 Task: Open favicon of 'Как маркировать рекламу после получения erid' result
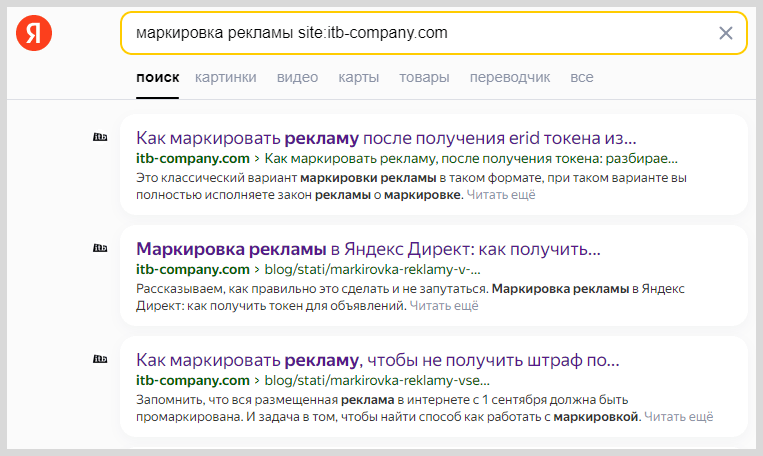click(100, 137)
